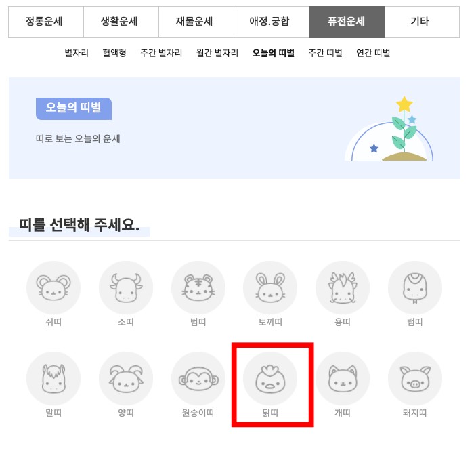Switch to the 생활운세 tab

click(121, 22)
